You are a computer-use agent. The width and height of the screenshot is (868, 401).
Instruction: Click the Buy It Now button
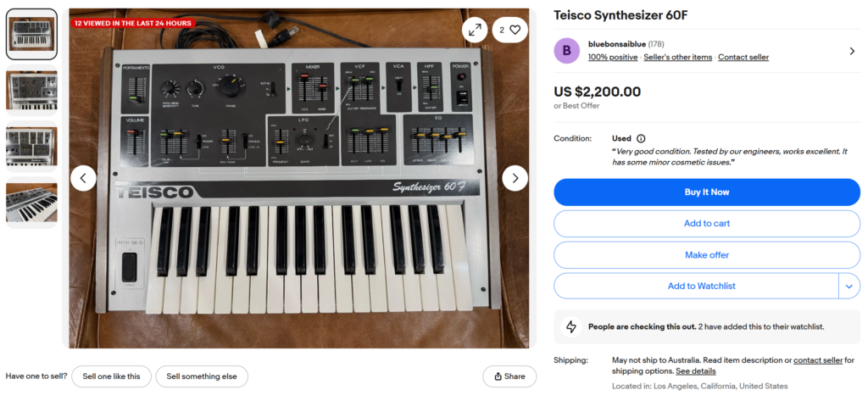coord(707,192)
